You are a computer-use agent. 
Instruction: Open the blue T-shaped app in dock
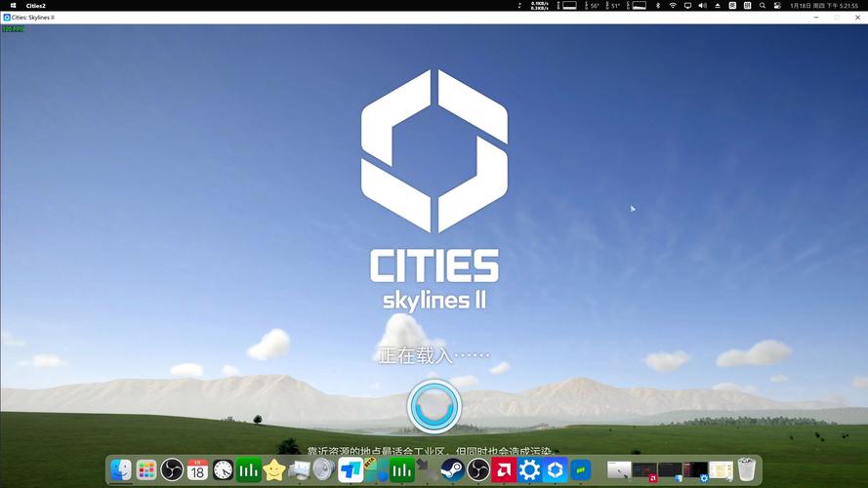[351, 470]
